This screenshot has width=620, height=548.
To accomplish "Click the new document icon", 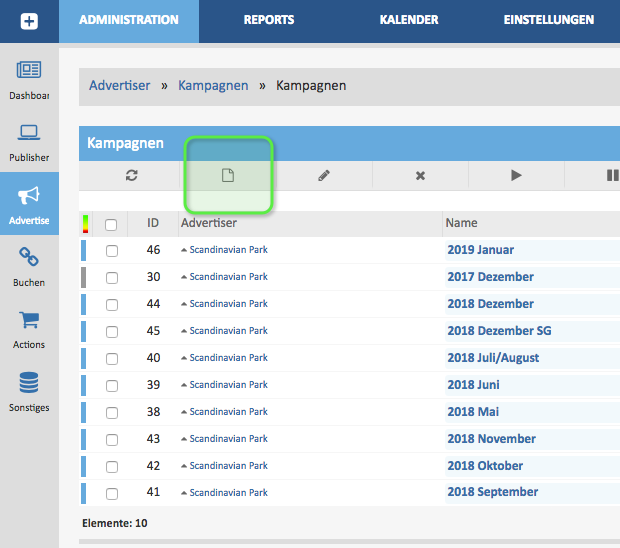I will coord(227,175).
